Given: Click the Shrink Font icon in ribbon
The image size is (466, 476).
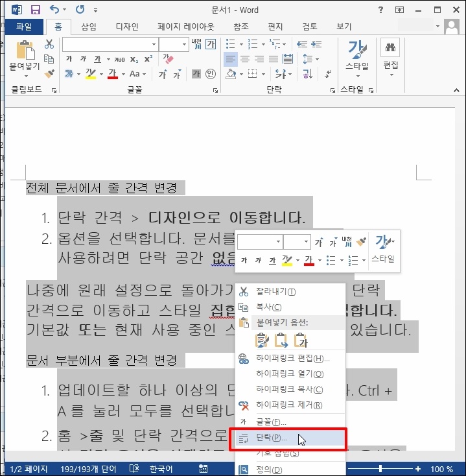Looking at the screenshot, I should coord(177,74).
